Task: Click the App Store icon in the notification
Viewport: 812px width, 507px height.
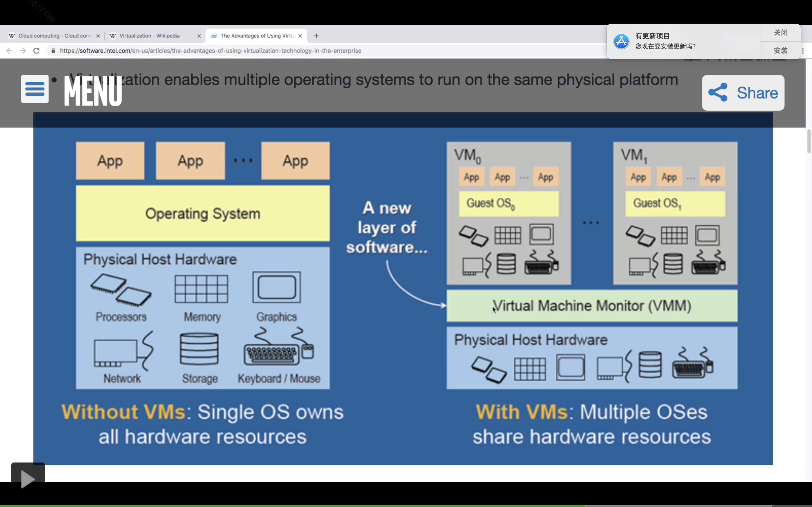Action: (x=621, y=42)
